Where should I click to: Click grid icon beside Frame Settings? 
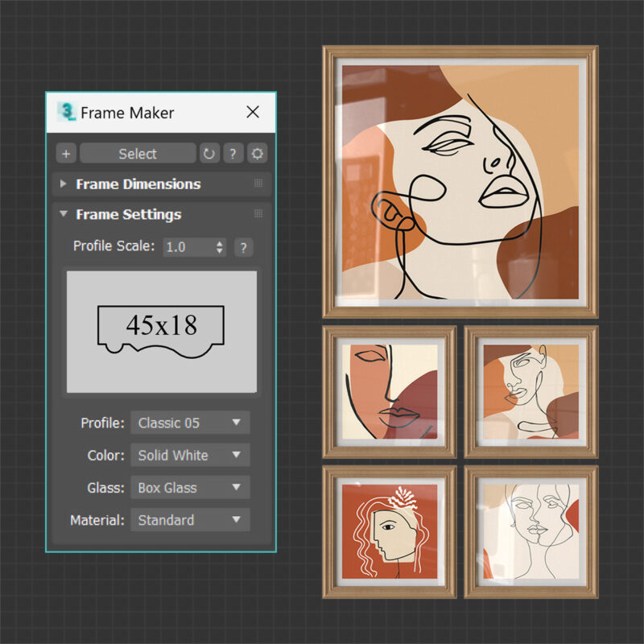pyautogui.click(x=258, y=213)
